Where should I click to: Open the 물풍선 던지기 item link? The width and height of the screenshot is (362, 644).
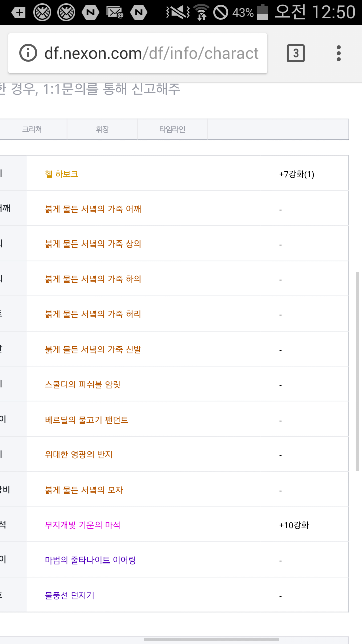click(x=69, y=596)
